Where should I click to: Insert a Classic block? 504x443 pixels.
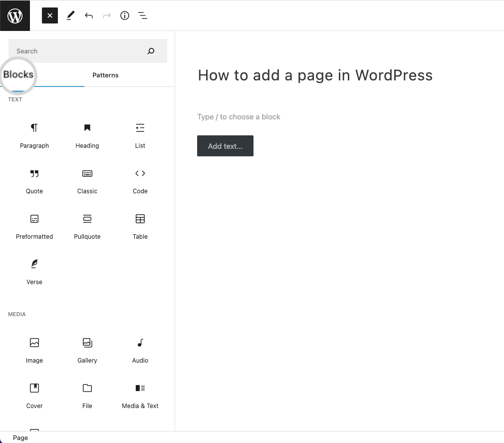click(87, 181)
